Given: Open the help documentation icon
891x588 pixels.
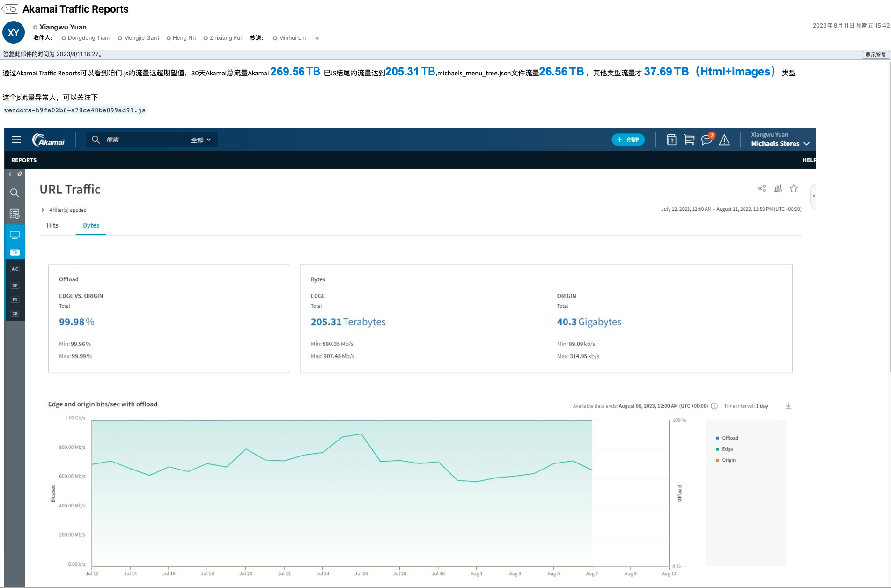Looking at the screenshot, I should tap(671, 140).
